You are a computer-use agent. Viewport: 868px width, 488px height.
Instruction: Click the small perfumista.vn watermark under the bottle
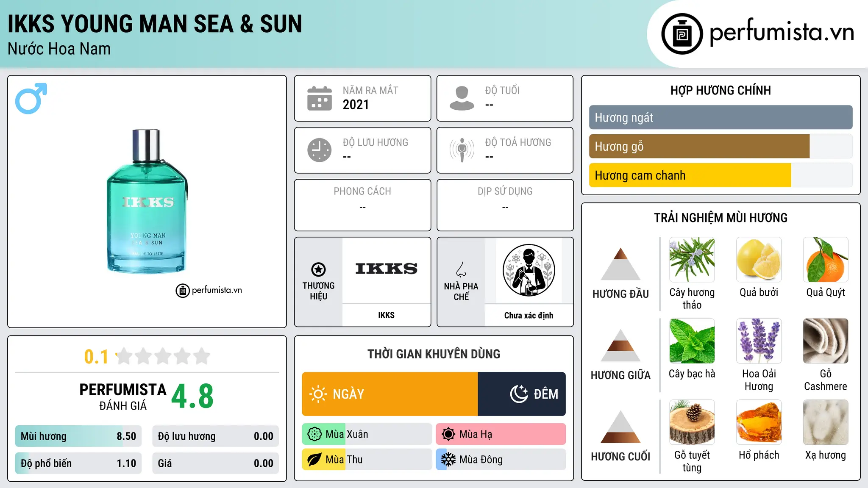pyautogui.click(x=209, y=291)
